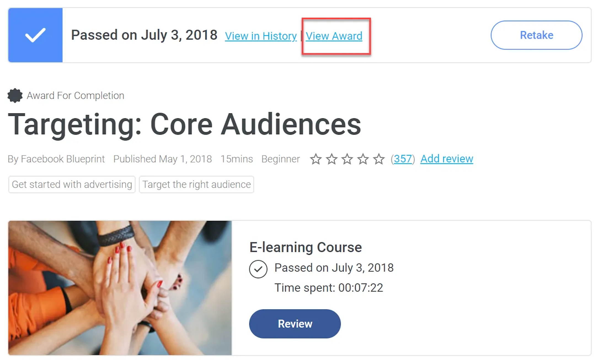Click the blue checkmark success icon
Image resolution: width=598 pixels, height=364 pixels.
coord(35,35)
